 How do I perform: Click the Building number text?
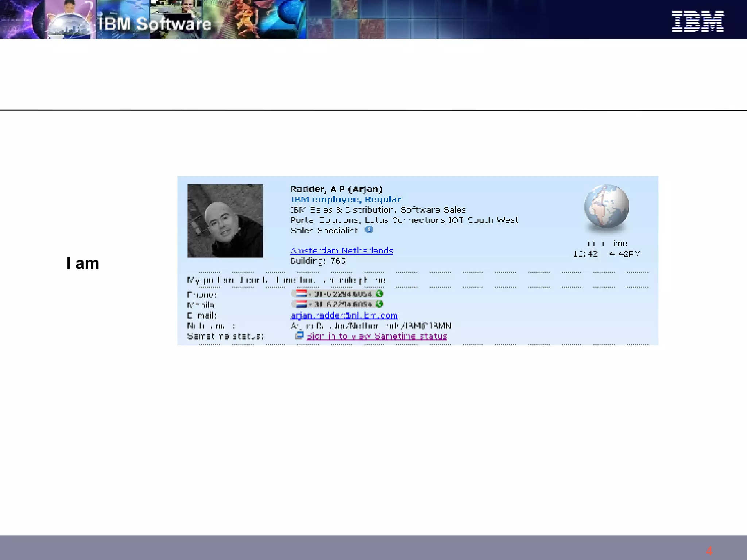(x=318, y=261)
